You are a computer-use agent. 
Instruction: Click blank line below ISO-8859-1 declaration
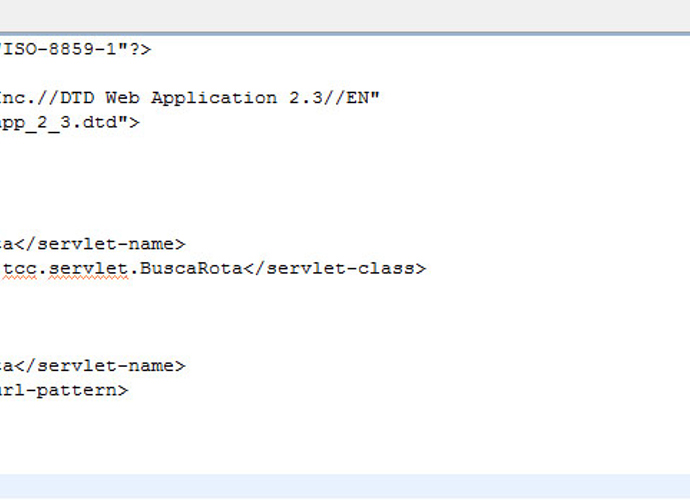tap(345, 74)
